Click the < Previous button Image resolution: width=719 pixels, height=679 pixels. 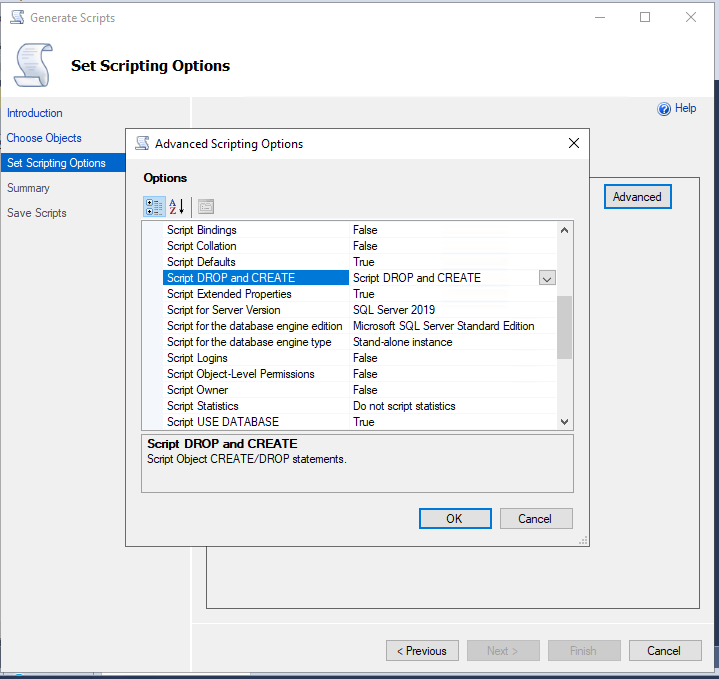(x=422, y=651)
